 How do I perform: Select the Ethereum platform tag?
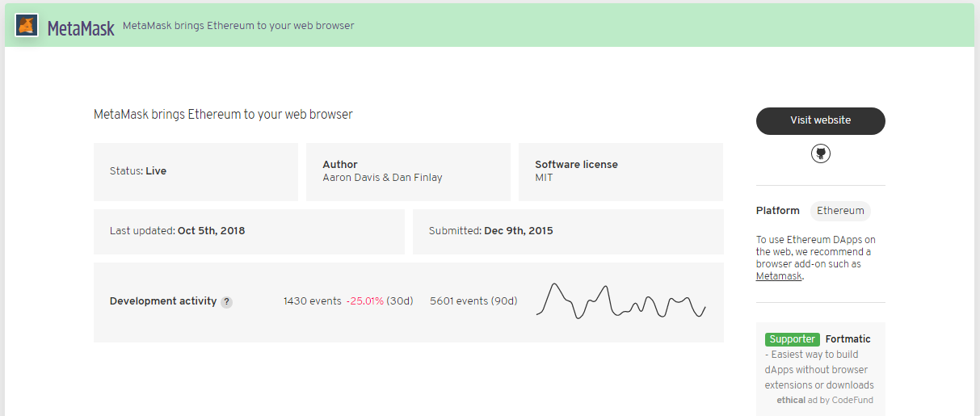coord(840,211)
